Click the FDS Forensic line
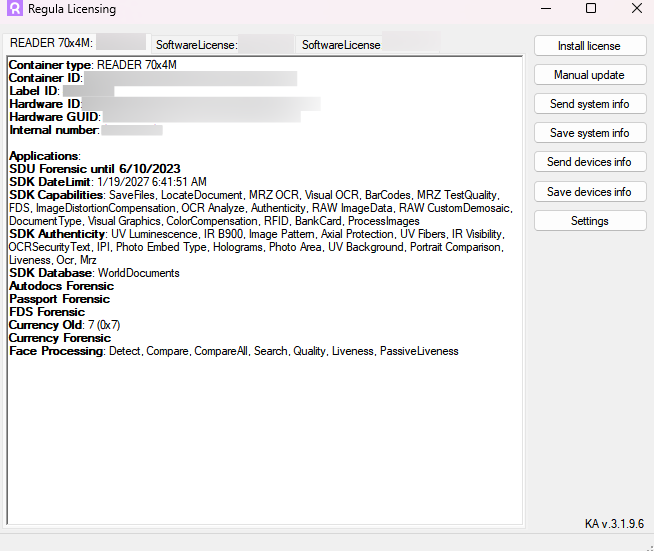Image resolution: width=654 pixels, height=551 pixels. pos(47,312)
